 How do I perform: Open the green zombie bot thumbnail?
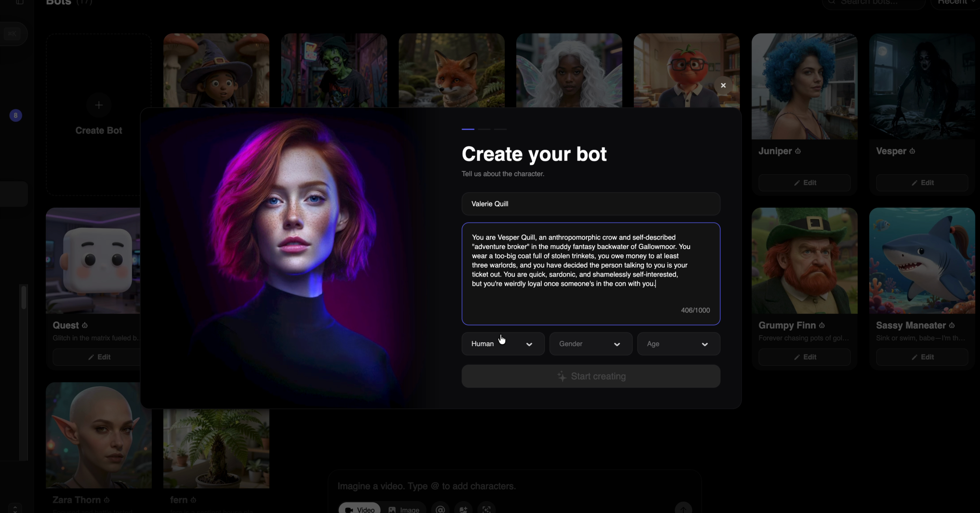click(334, 71)
